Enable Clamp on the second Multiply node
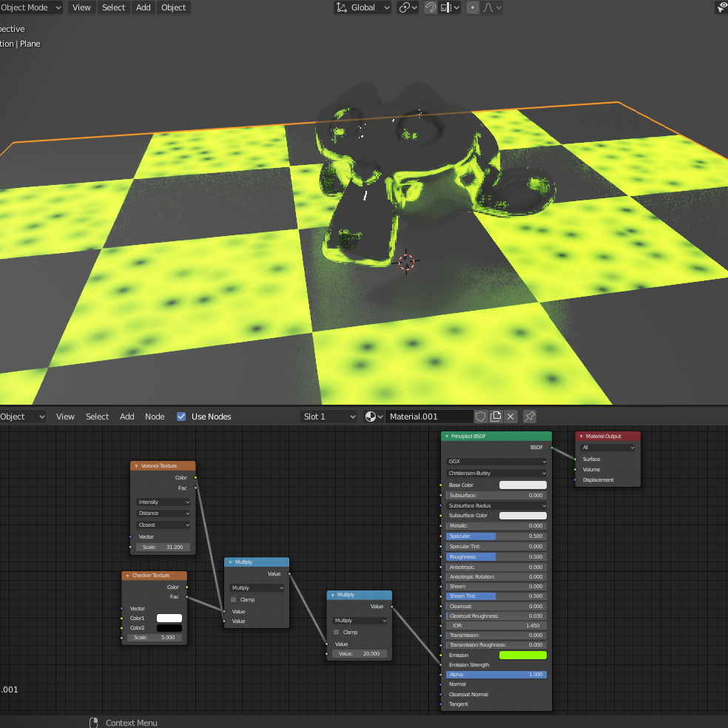Image resolution: width=728 pixels, height=728 pixels. 336,633
